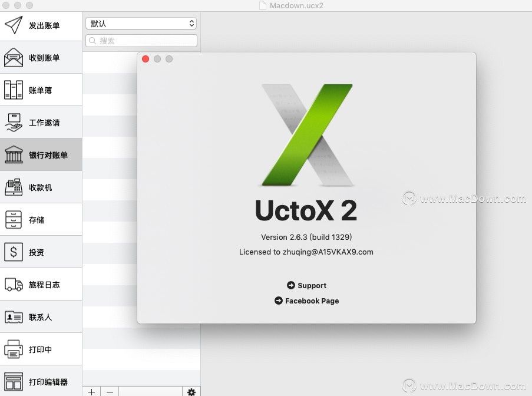Select the 存储 drawer cabinet icon
This screenshot has width=532, height=396.
pos(14,220)
